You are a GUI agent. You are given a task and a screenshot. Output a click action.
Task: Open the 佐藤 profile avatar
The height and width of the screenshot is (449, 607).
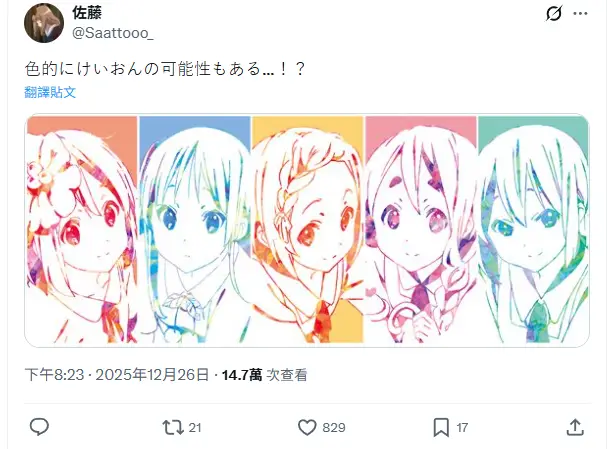[x=44, y=23]
